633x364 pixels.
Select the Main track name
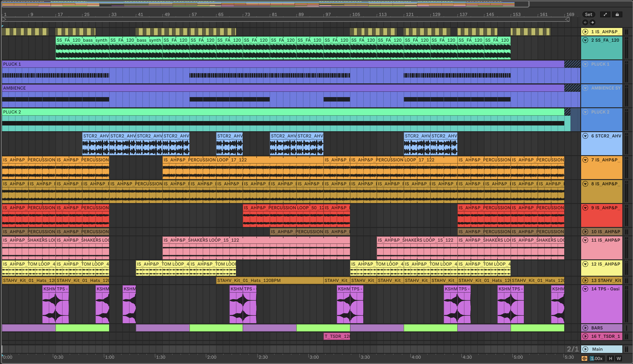(597, 349)
